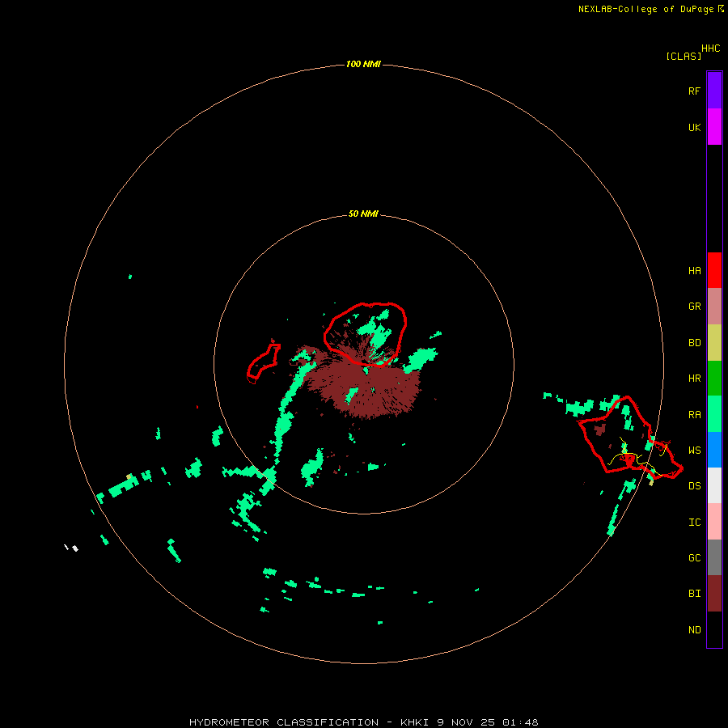728x728 pixels.
Task: Click the HR legend label
Action: click(x=694, y=379)
